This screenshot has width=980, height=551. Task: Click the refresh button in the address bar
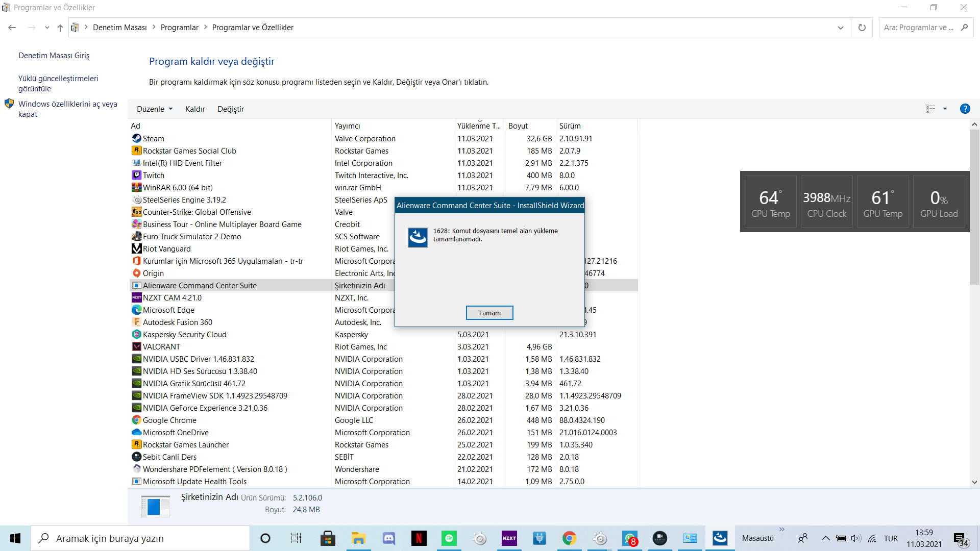click(x=862, y=28)
